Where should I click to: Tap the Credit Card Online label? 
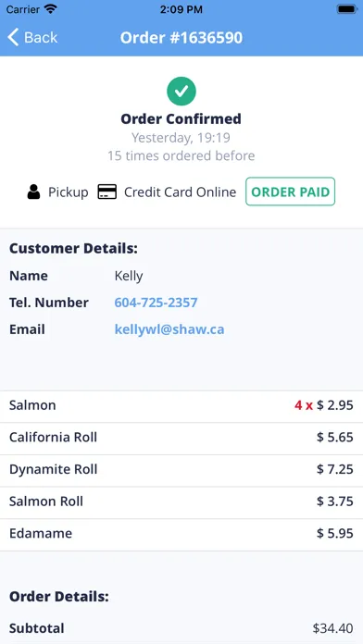pyautogui.click(x=180, y=192)
